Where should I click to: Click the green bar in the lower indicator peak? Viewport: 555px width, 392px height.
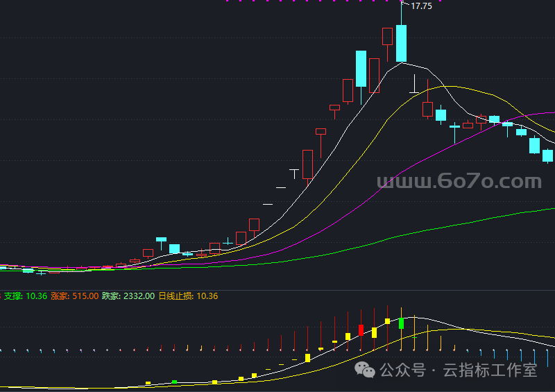tap(401, 323)
